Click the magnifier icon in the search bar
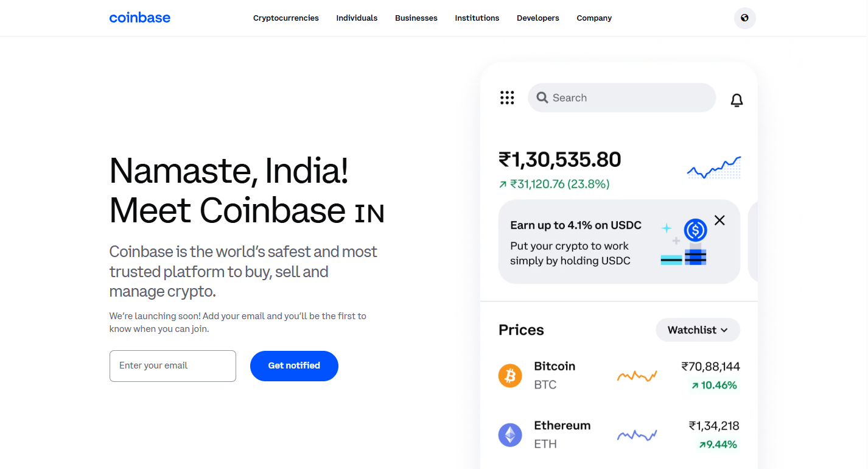This screenshot has width=868, height=469. pos(542,97)
